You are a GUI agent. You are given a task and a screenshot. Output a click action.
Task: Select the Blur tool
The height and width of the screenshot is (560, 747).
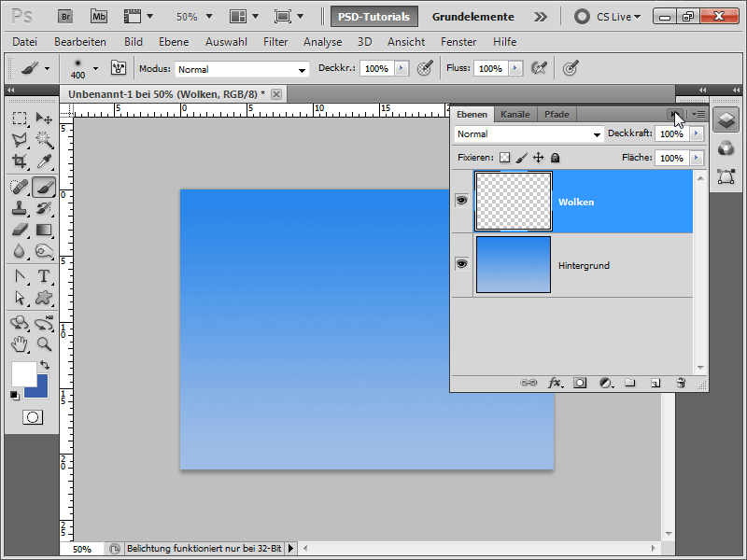[20, 251]
